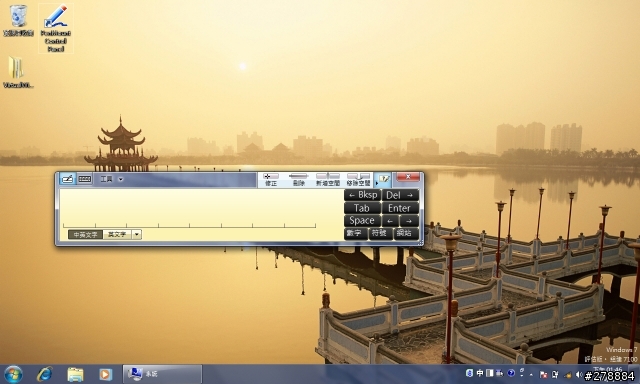640x384 pixels.
Task: Launch Windows Media Player from taskbar
Action: [x=105, y=374]
